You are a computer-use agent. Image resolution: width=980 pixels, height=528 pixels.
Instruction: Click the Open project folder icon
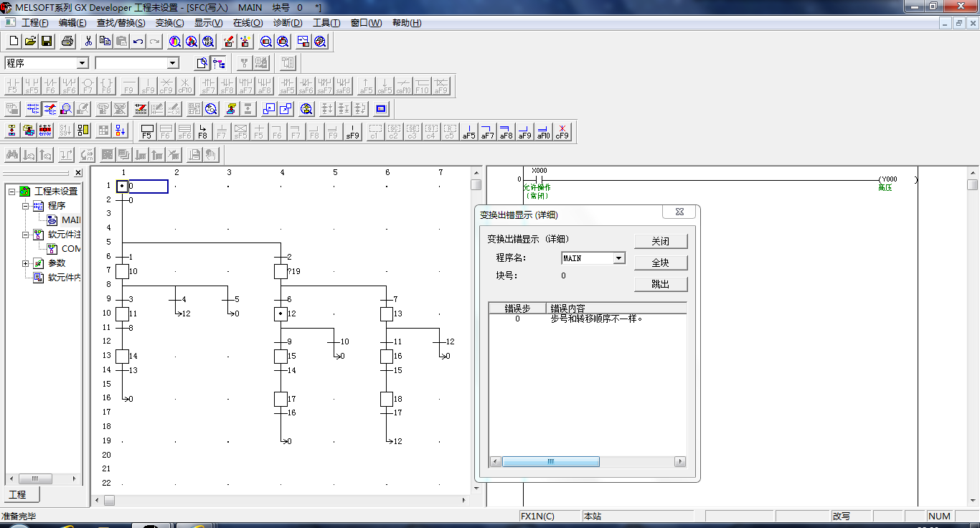pos(30,42)
